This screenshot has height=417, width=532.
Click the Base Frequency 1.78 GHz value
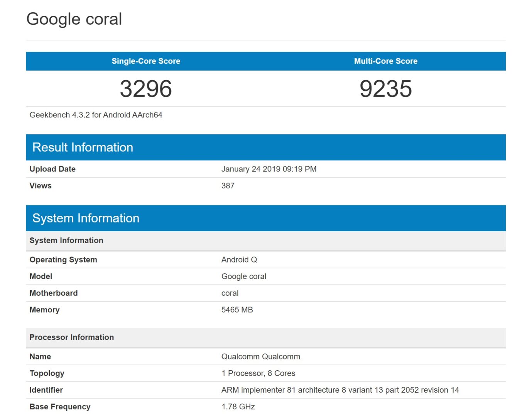[238, 406]
